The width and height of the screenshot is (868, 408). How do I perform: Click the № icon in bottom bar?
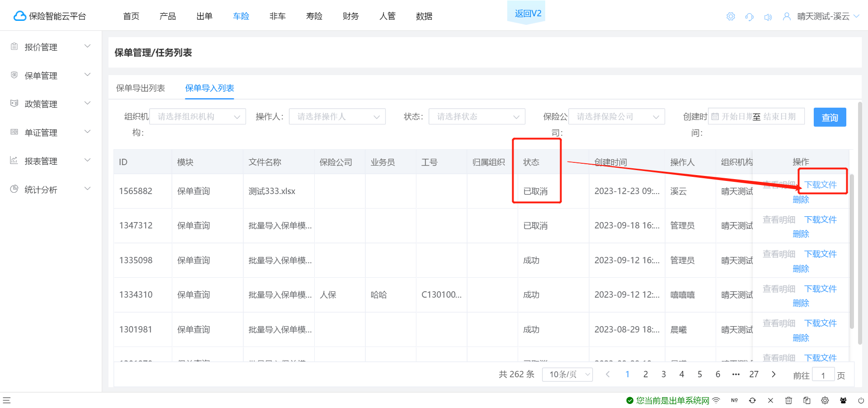pos(734,400)
